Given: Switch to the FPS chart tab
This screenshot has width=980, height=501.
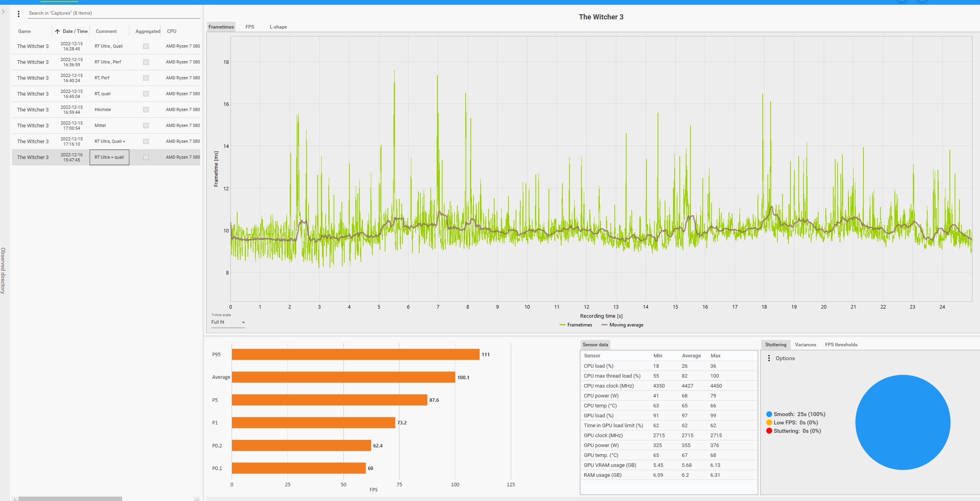Looking at the screenshot, I should point(249,27).
